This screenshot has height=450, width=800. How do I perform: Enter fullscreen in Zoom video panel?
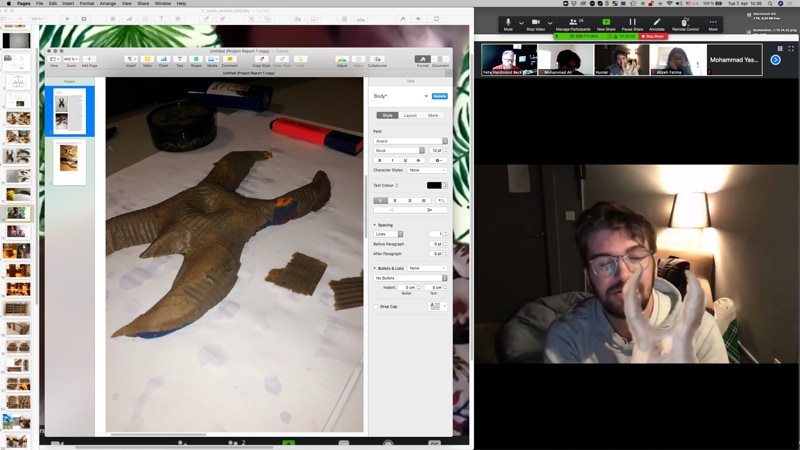click(791, 48)
